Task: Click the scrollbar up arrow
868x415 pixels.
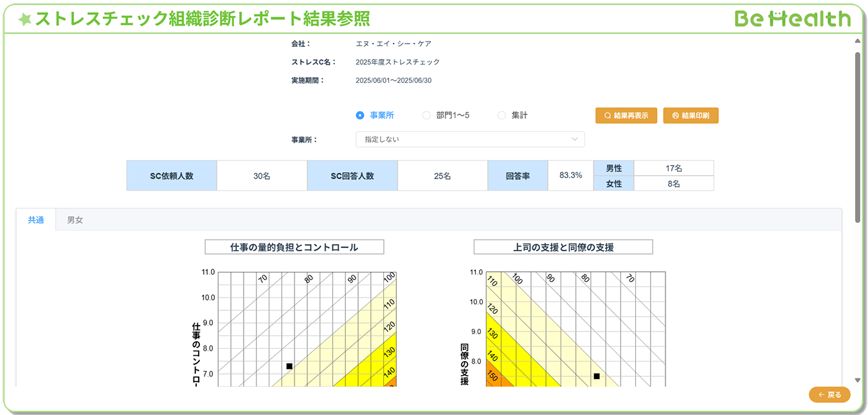Action: 857,41
